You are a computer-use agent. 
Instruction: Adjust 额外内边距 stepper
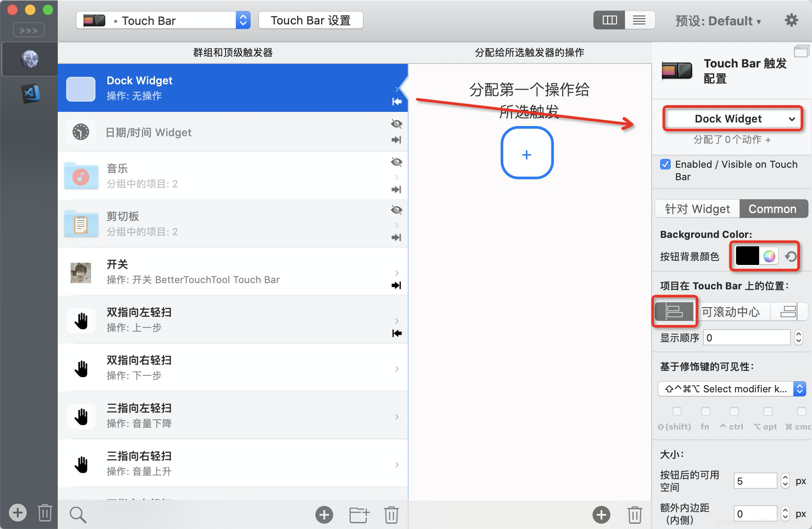(x=785, y=514)
